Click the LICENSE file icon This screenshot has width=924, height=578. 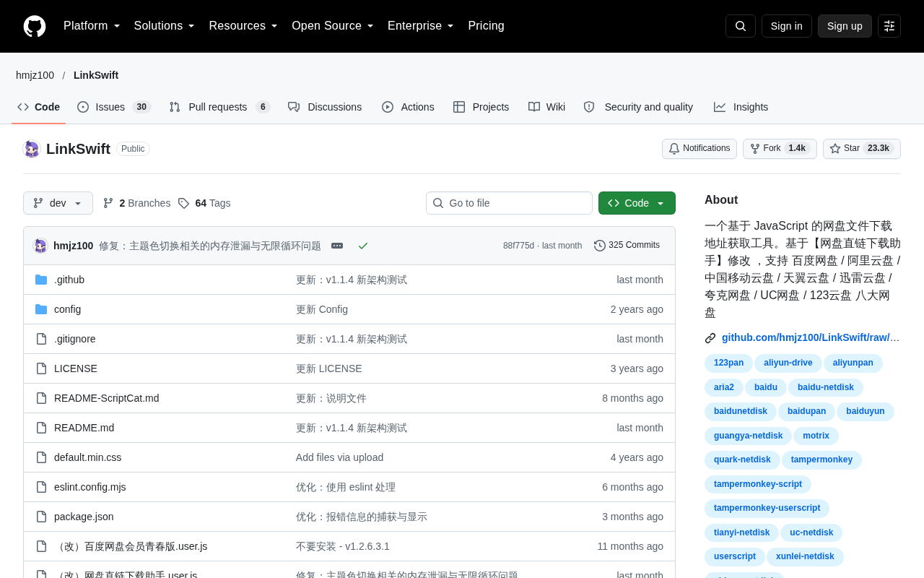(41, 368)
